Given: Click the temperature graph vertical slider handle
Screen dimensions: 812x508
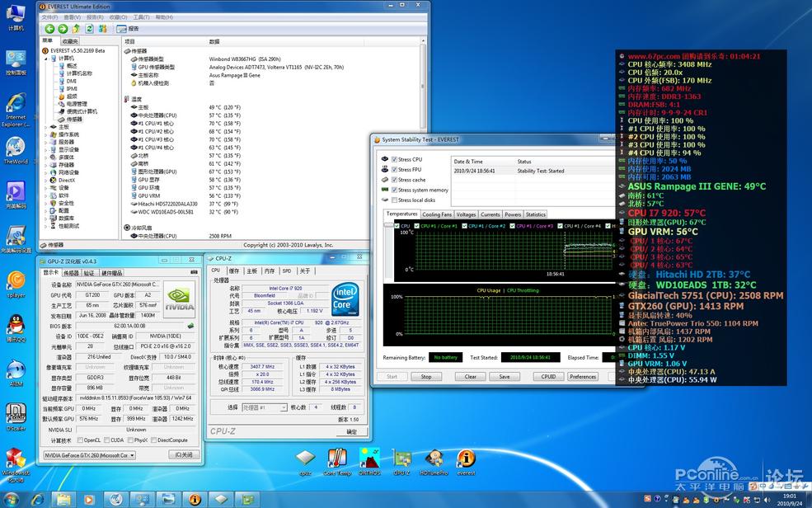Looking at the screenshot, I should [388, 225].
